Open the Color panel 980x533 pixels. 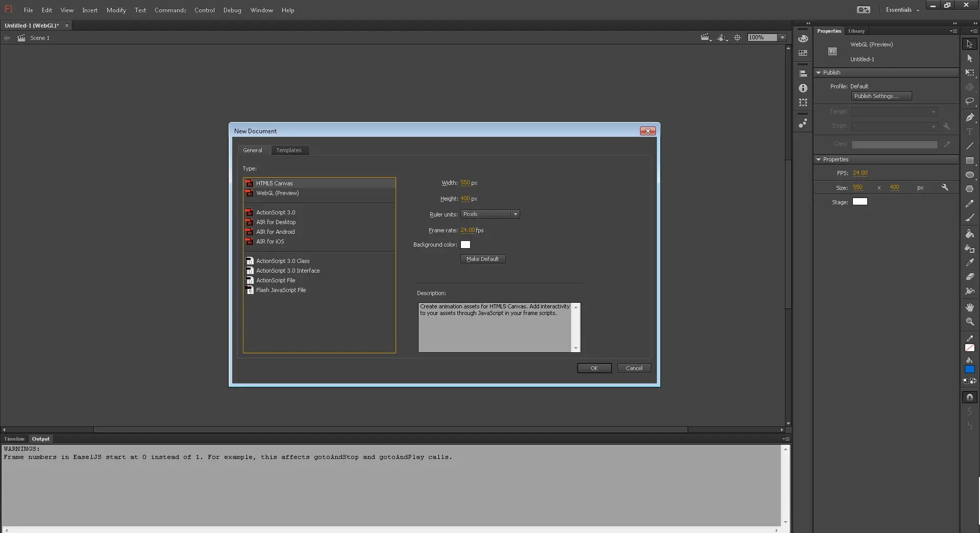coord(804,39)
